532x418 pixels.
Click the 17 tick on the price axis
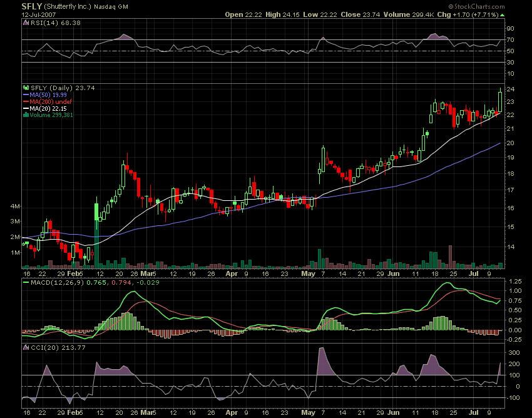coord(511,190)
